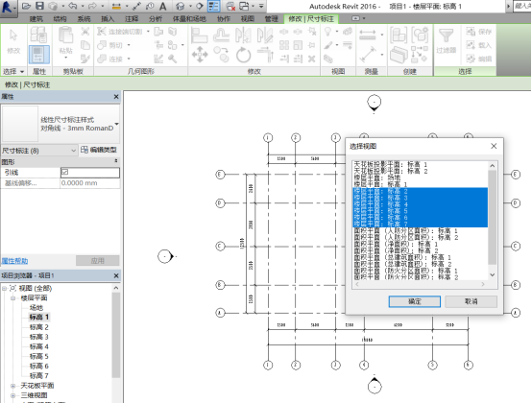This screenshot has height=403, width=532.
Task: Click the Move tool icon
Action: 200,55
